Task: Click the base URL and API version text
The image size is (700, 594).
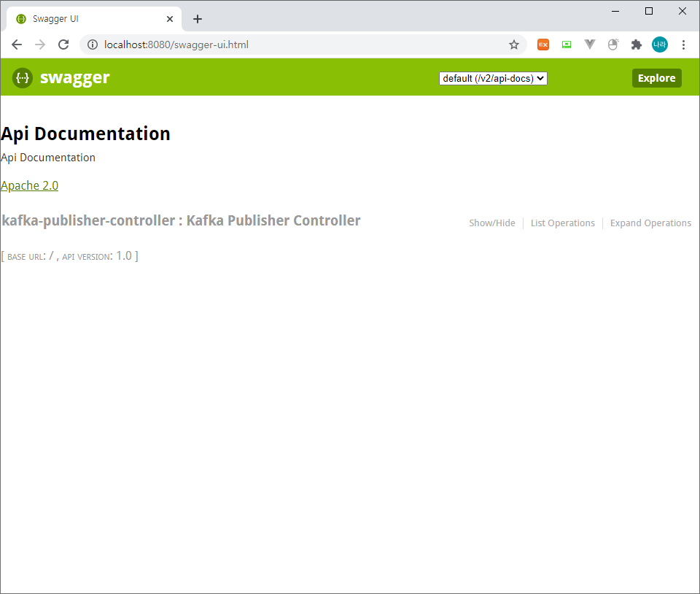Action: [70, 256]
